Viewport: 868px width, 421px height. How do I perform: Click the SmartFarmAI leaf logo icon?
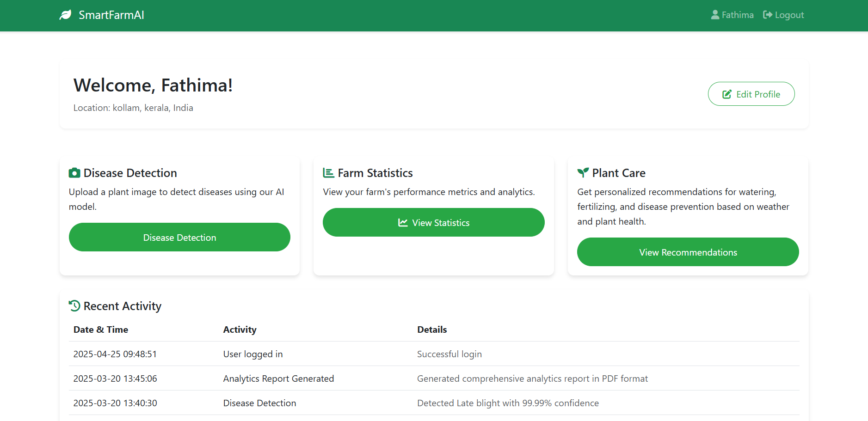(66, 15)
